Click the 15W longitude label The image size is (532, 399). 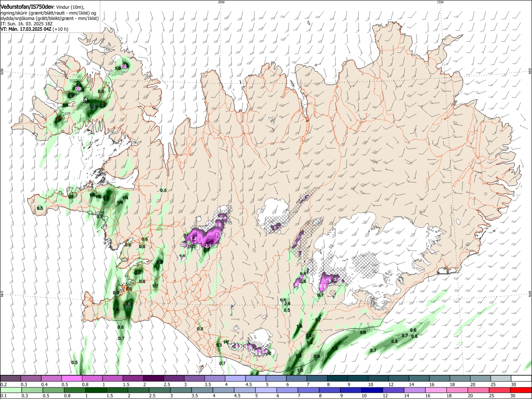point(440,2)
